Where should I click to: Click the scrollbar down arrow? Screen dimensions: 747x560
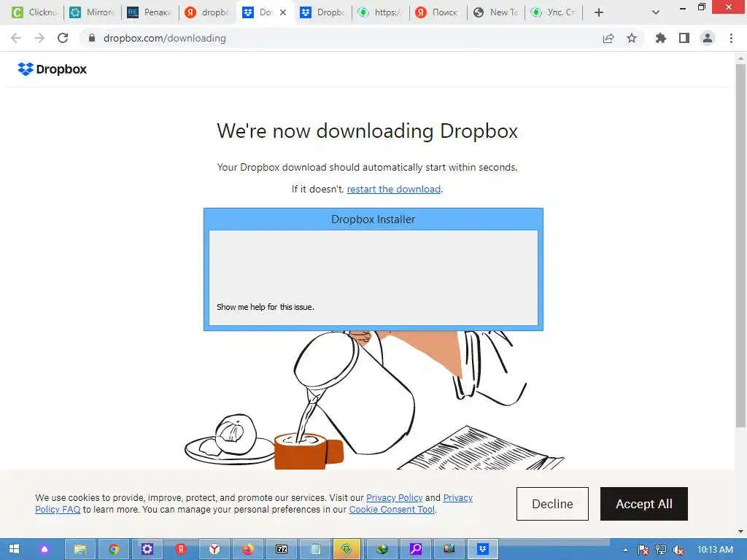pyautogui.click(x=740, y=532)
